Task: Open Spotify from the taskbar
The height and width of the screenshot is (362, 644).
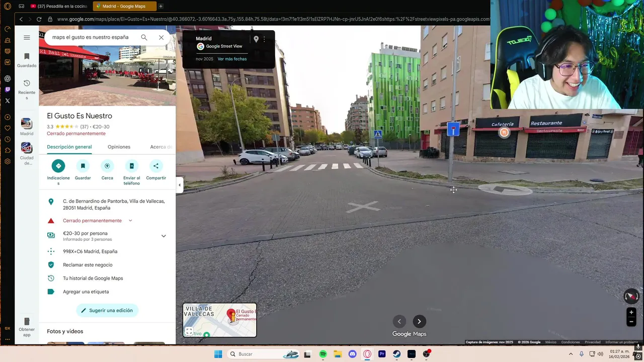Action: point(323,354)
